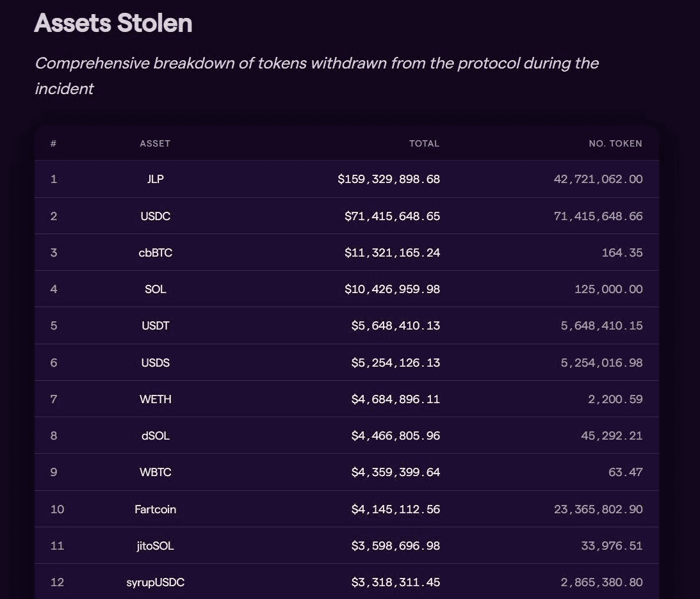Select the $4,684,896.11 total for WETH
The image size is (700, 599).
[395, 399]
